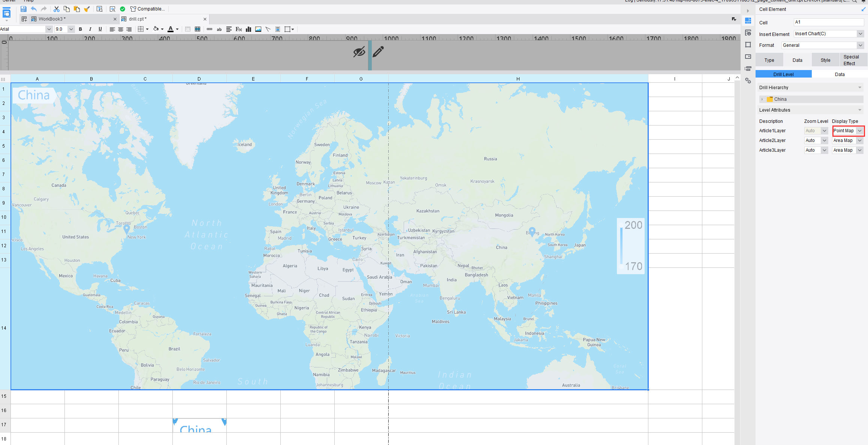This screenshot has width=868, height=445.
Task: Insert formula F(x) element
Action: tap(239, 29)
